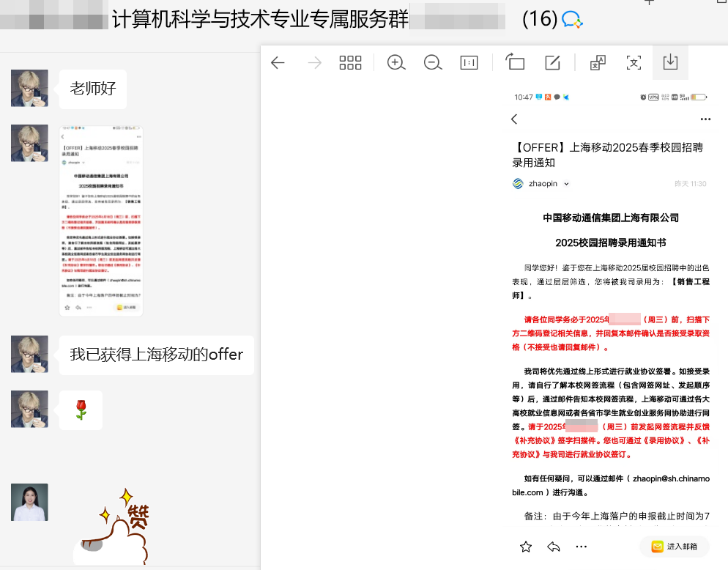Click the 进入邮箱 button
The width and height of the screenshot is (728, 570).
675,547
